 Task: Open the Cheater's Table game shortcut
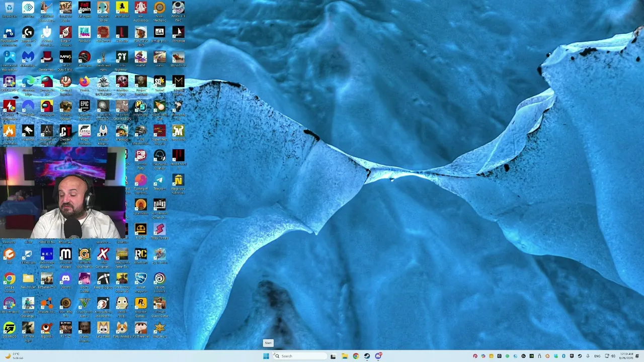coord(65,134)
